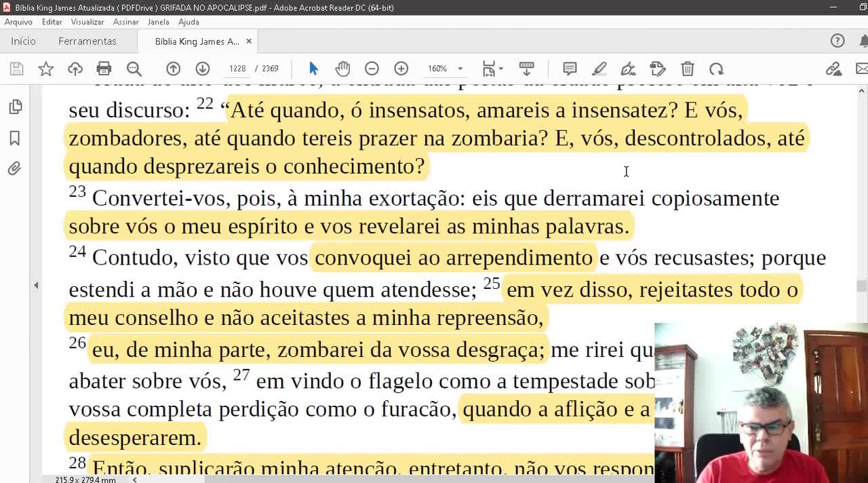This screenshot has width=868, height=483.
Task: Activate the hand pan tool
Action: point(342,69)
